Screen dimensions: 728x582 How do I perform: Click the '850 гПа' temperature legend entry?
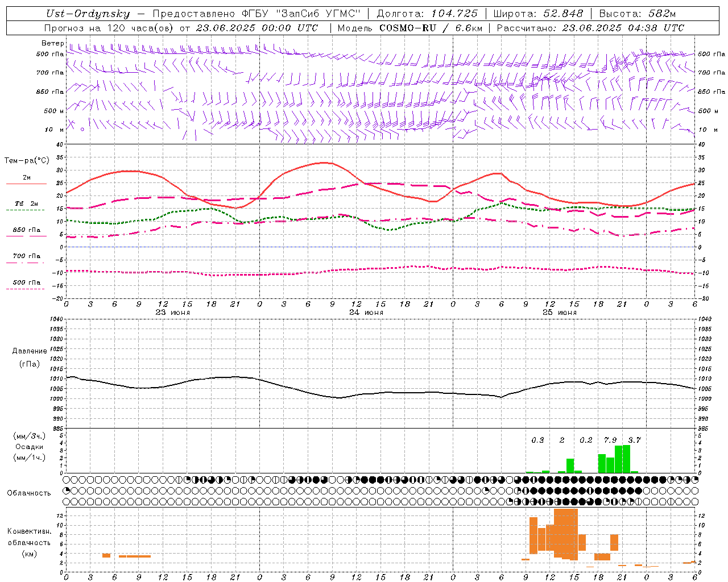26,230
